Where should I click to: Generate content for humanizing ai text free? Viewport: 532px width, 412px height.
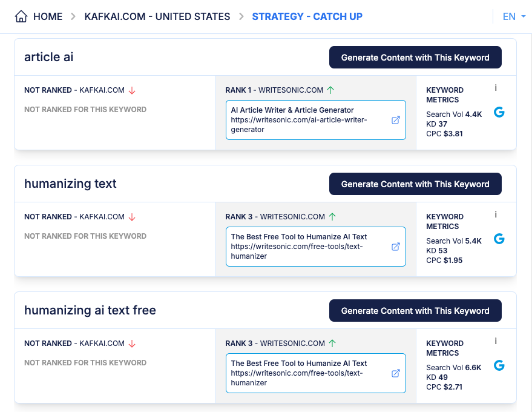tap(415, 311)
